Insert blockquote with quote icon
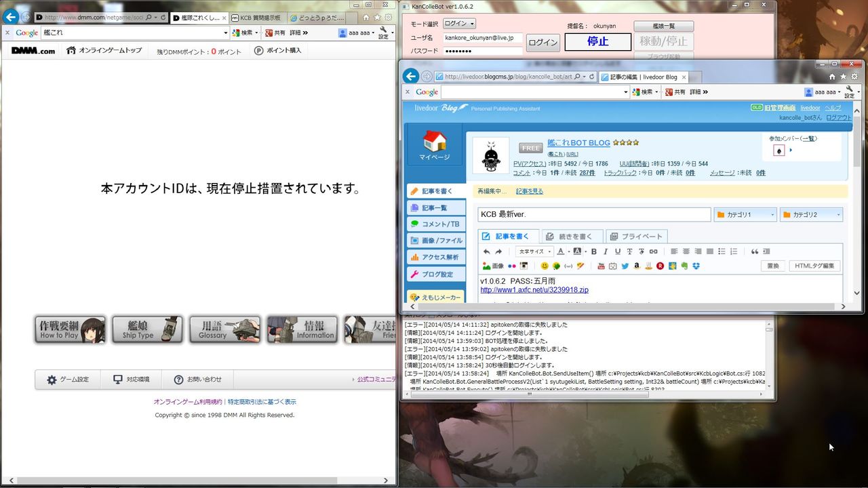The image size is (868, 488). (x=755, y=251)
